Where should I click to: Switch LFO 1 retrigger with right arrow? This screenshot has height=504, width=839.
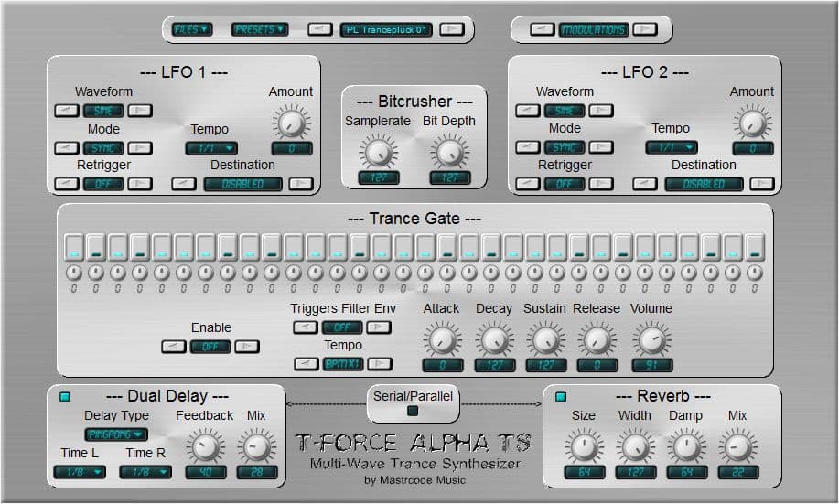140,184
